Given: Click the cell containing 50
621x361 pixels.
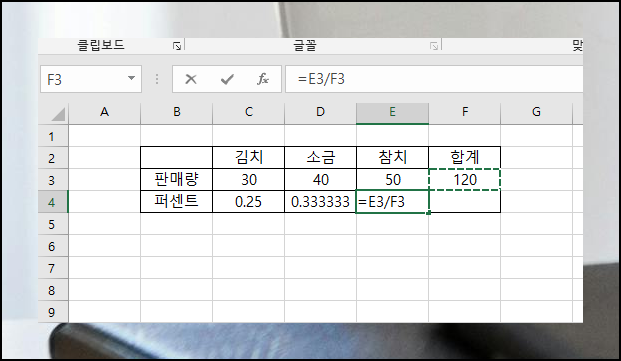Looking at the screenshot, I should pos(392,180).
